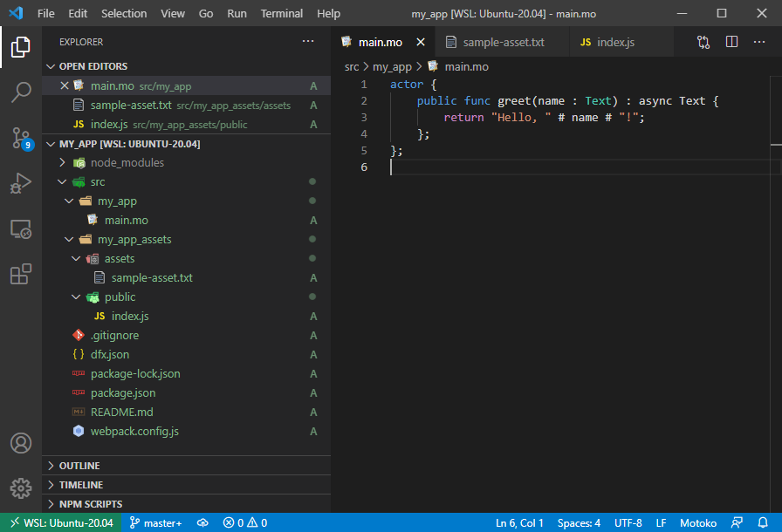Change the Motoko language mode
Screen dimensions: 782x532
700,522
